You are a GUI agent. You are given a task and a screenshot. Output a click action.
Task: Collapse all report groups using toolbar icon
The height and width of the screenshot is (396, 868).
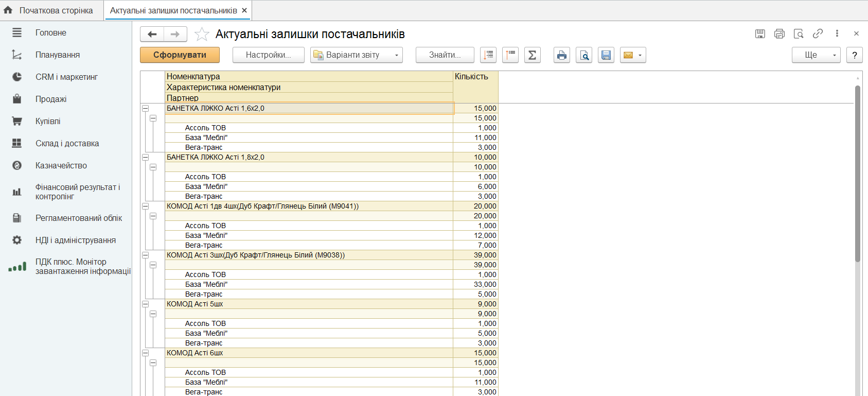pos(510,55)
